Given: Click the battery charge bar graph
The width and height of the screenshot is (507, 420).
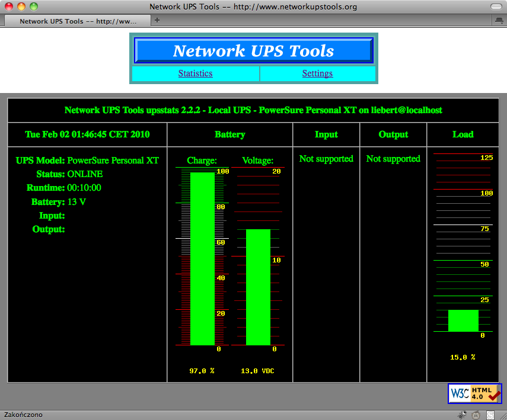Looking at the screenshot, I should pyautogui.click(x=202, y=258).
